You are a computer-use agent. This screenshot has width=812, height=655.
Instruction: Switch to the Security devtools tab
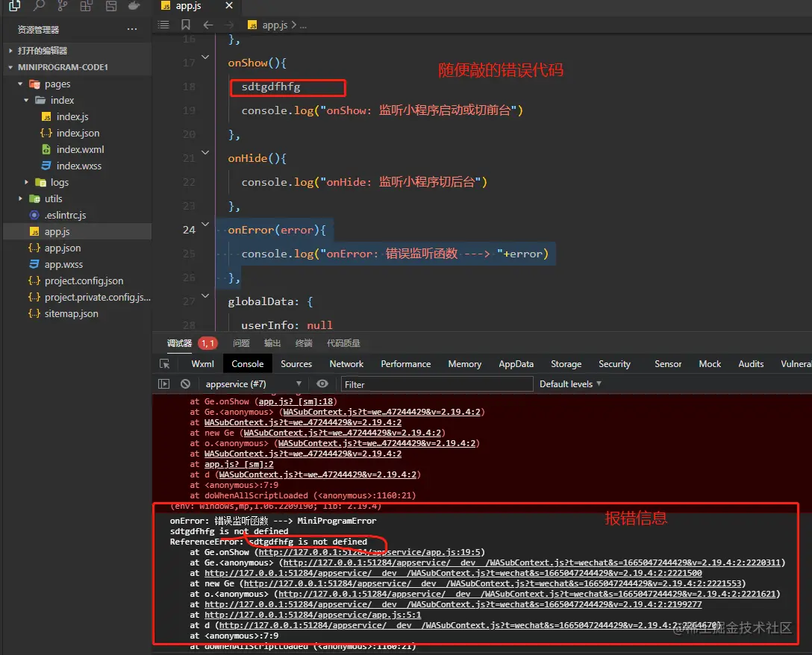pyautogui.click(x=614, y=364)
